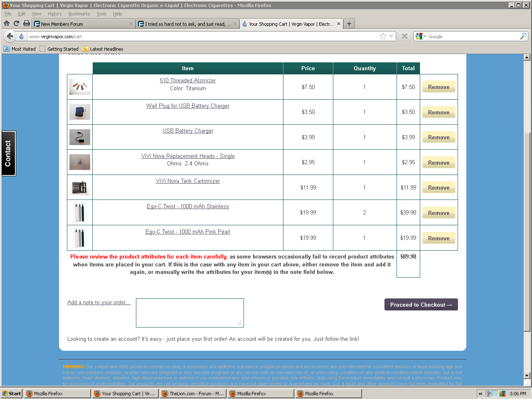Open the Tools menu
This screenshot has height=399, width=532.
101,14
